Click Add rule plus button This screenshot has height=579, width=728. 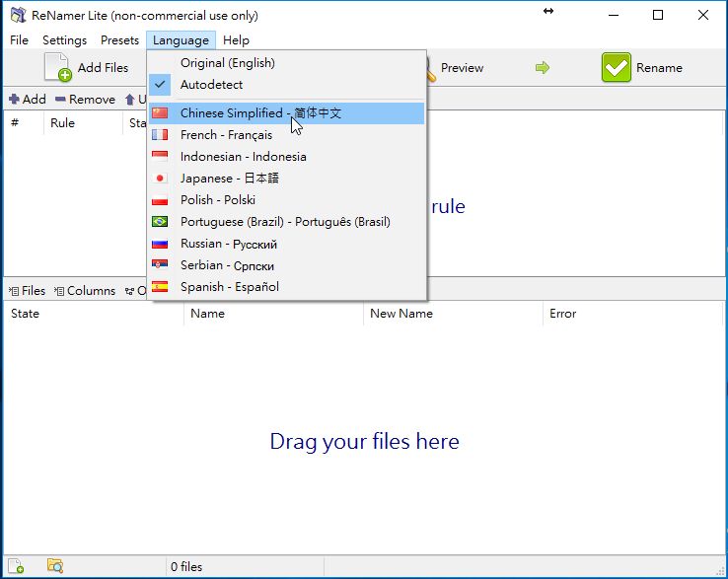[28, 100]
